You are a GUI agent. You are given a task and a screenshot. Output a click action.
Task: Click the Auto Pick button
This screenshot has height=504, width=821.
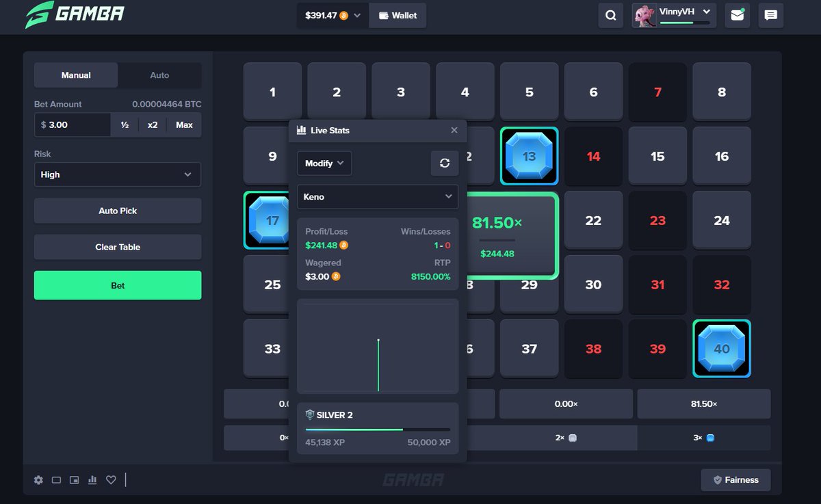pos(118,211)
